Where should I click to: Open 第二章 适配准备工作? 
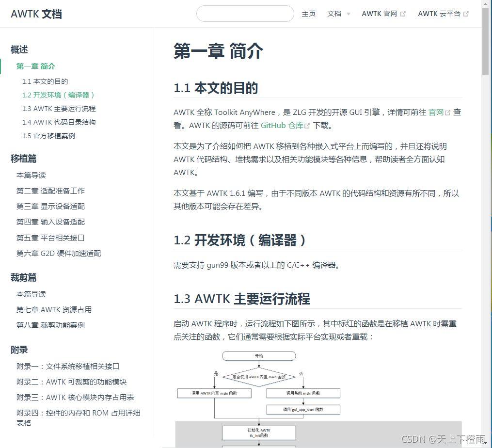pyautogui.click(x=50, y=191)
